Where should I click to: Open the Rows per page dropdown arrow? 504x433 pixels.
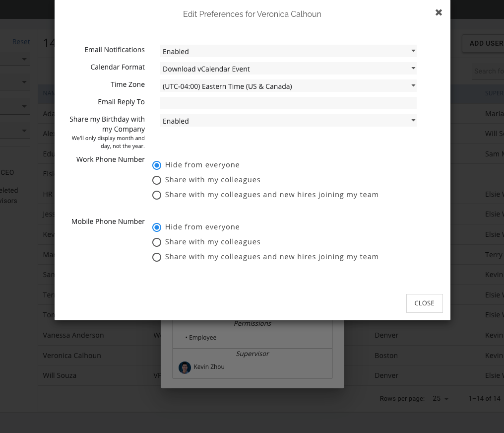pos(446,399)
